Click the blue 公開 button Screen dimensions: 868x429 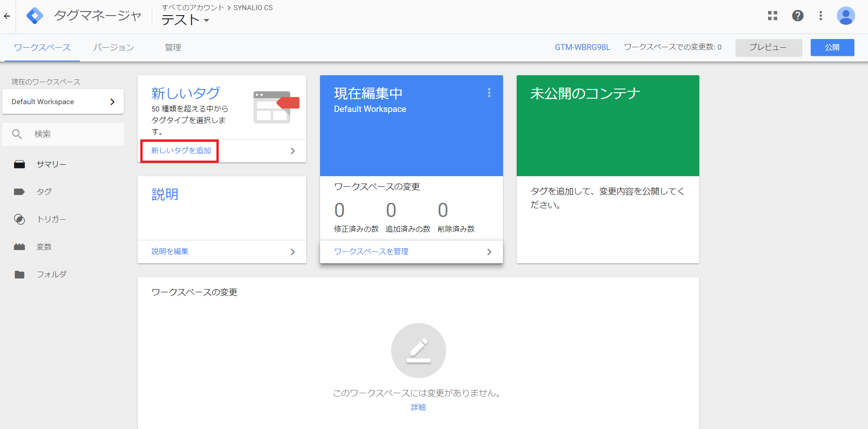[832, 47]
